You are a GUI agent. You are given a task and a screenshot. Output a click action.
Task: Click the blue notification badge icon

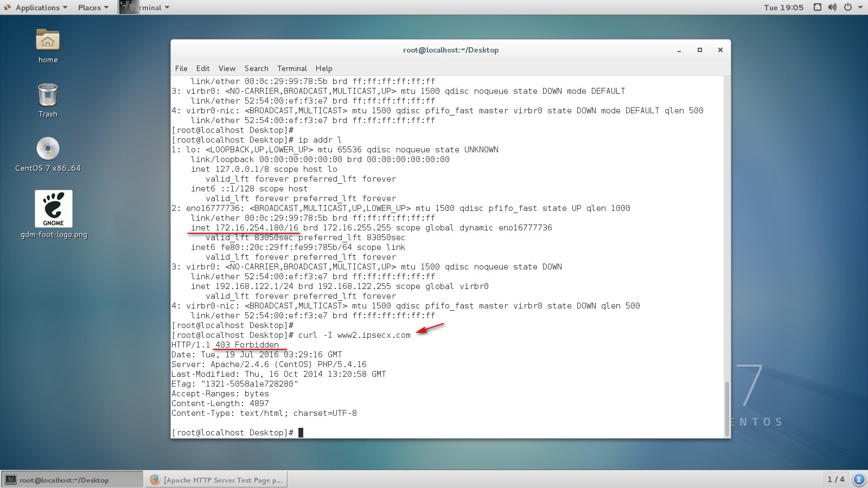coord(858,479)
